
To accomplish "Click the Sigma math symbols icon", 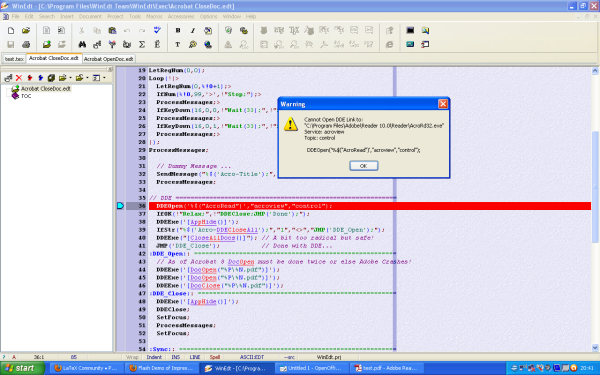I will 142,44.
